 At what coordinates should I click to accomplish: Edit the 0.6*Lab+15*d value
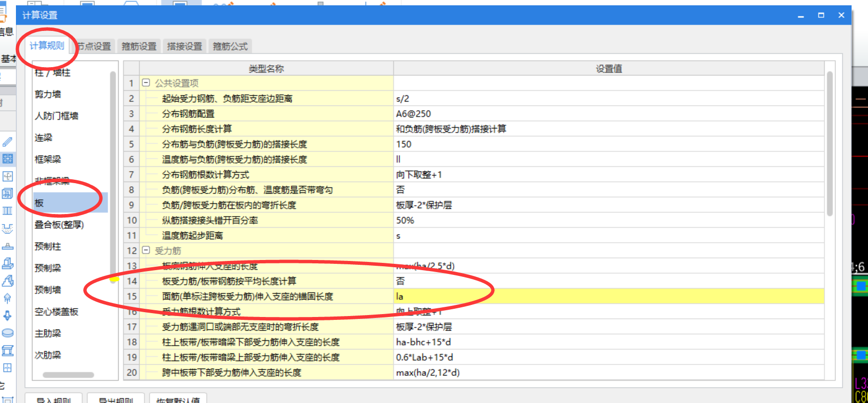tap(609, 357)
